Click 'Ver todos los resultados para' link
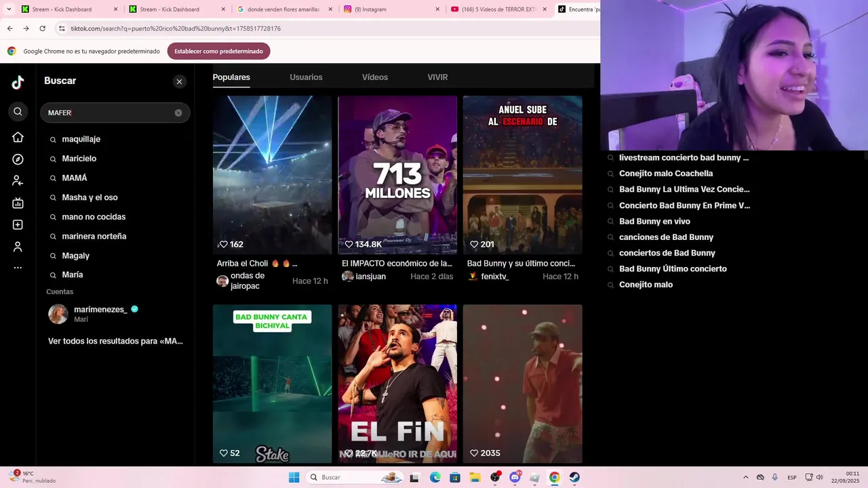868x488 pixels. pos(115,341)
